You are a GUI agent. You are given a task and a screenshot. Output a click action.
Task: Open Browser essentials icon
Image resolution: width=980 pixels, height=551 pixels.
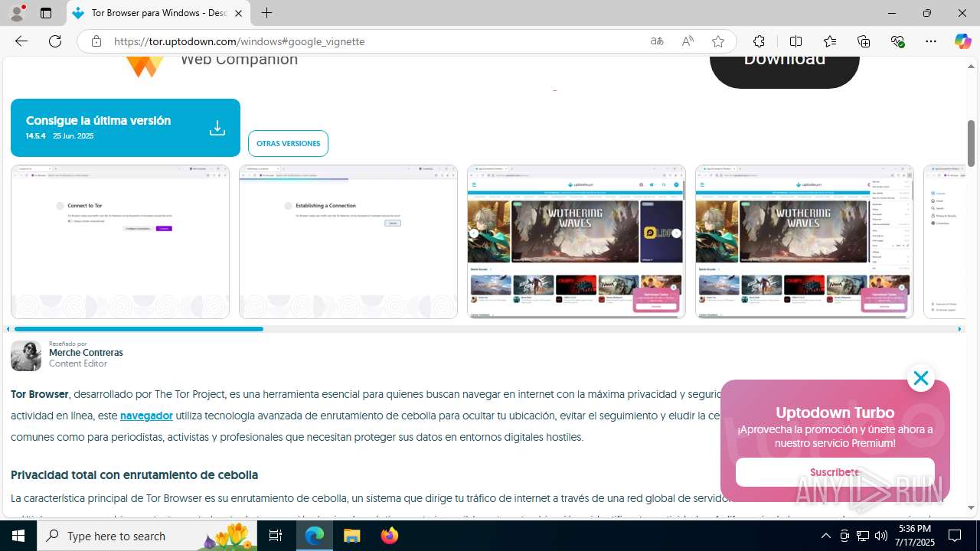pyautogui.click(x=898, y=41)
